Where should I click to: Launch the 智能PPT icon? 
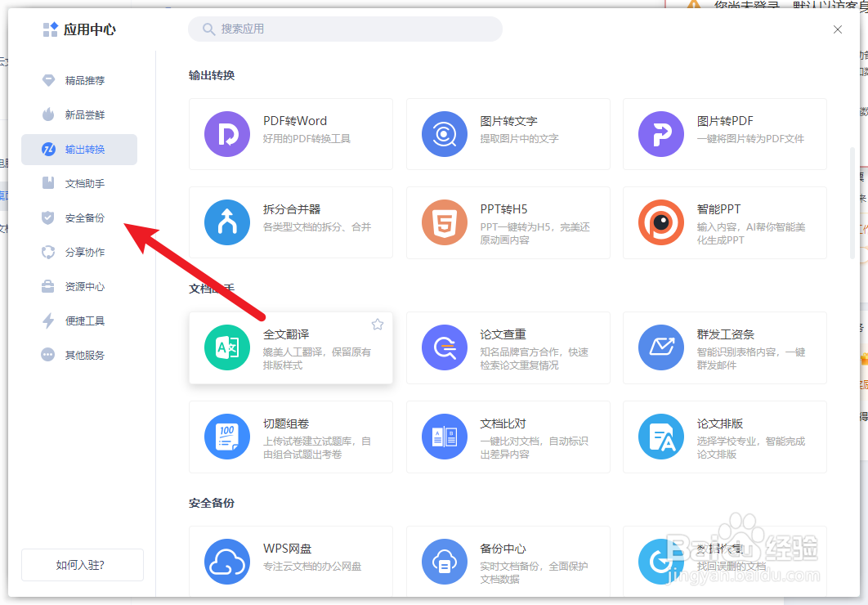tap(661, 222)
